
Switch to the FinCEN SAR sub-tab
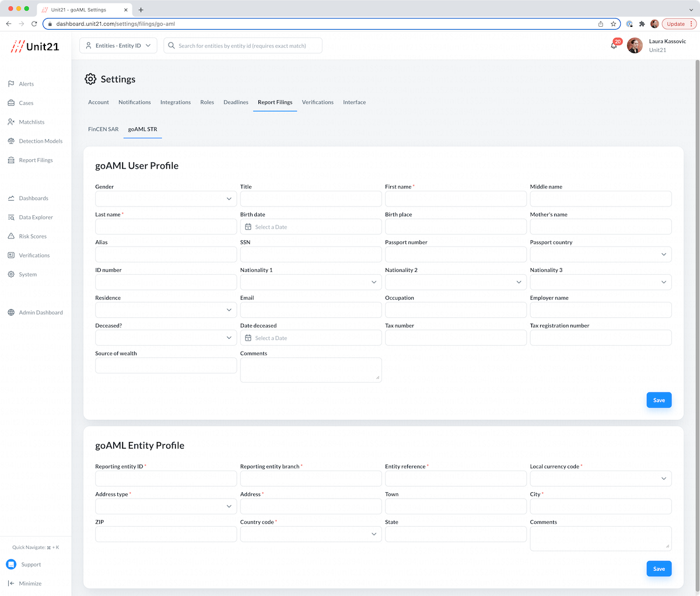point(103,129)
